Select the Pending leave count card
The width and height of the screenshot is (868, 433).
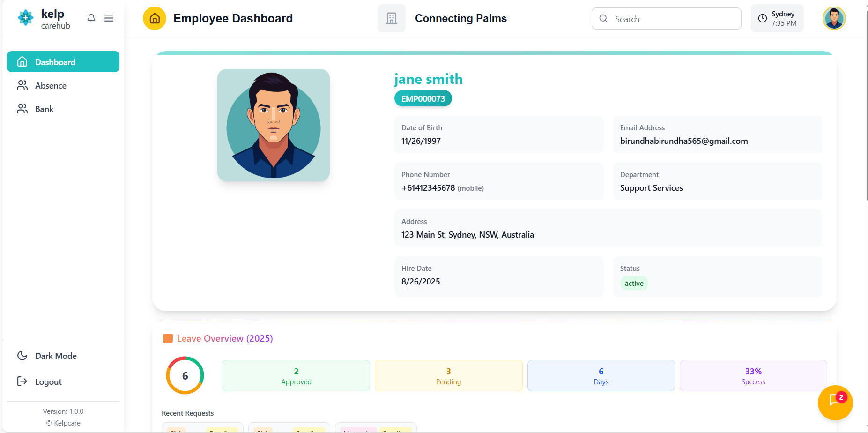coord(448,376)
